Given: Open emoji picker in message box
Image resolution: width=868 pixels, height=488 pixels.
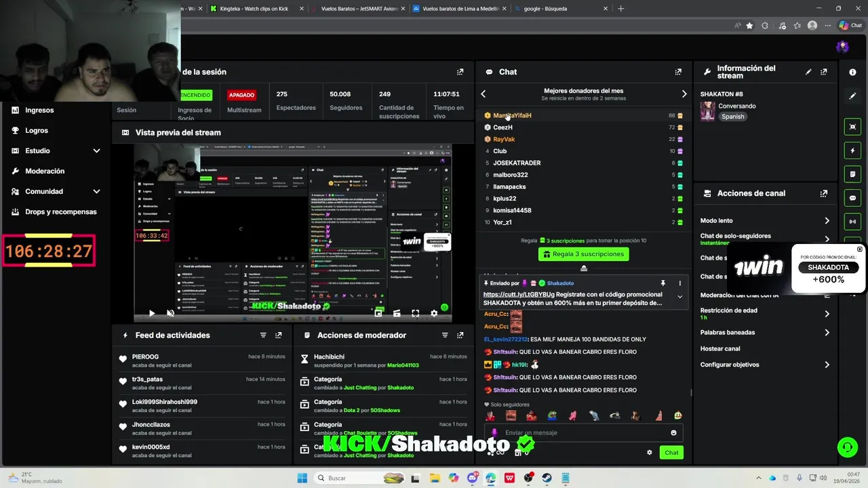Looking at the screenshot, I should tap(673, 432).
